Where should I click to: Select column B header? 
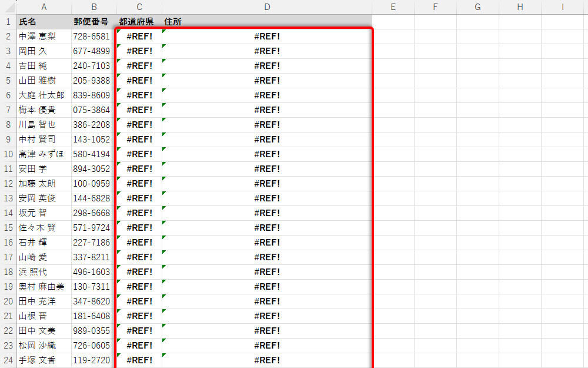(x=93, y=7)
